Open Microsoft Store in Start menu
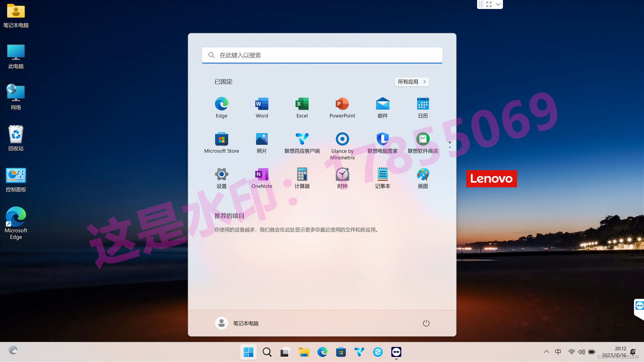 (x=221, y=143)
